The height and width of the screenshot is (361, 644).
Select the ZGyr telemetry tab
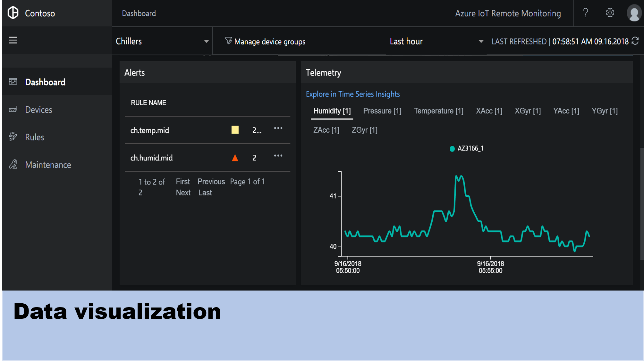coord(364,130)
